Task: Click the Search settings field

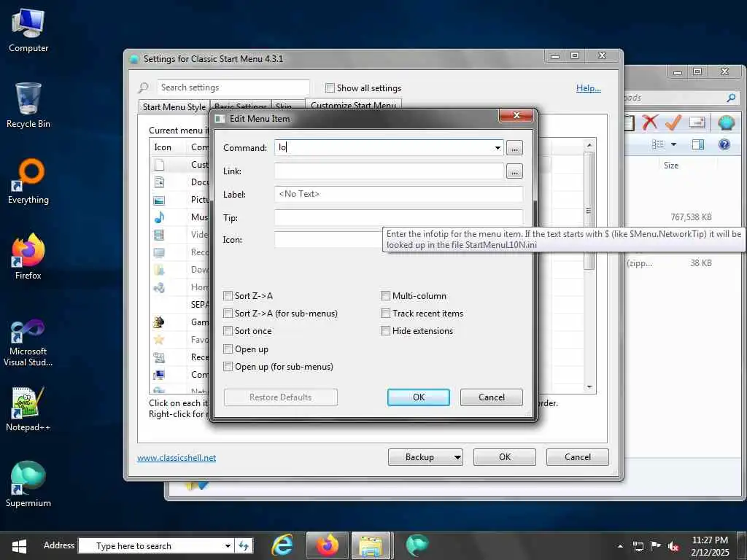Action: [x=233, y=87]
